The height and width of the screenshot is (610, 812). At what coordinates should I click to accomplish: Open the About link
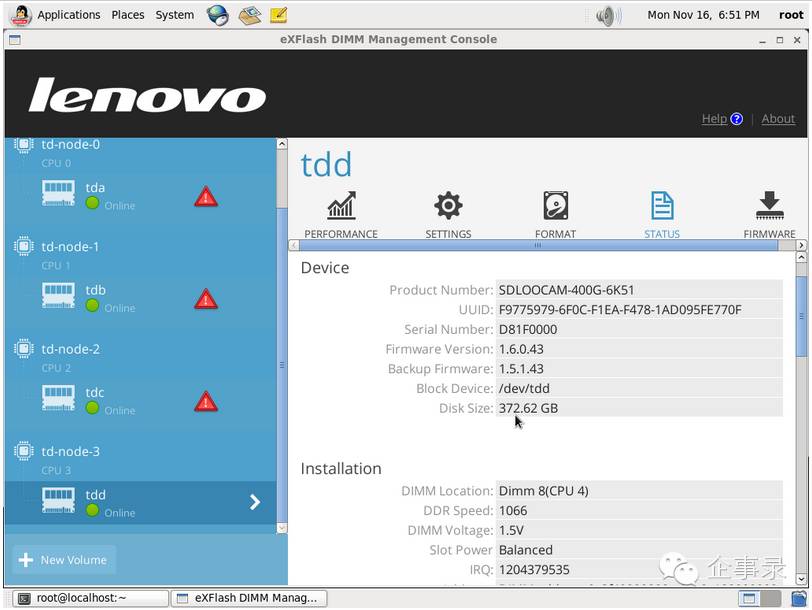click(x=778, y=119)
